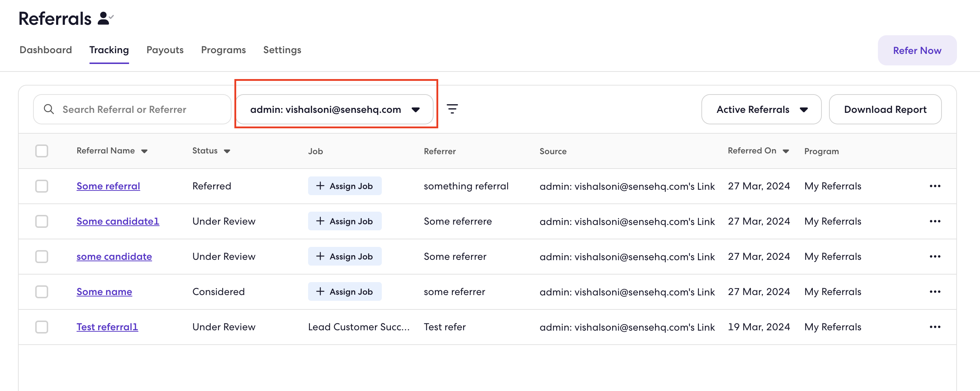Viewport: 980px width, 391px height.
Task: Click the Lead Customer Succ... job cell
Action: click(x=359, y=327)
